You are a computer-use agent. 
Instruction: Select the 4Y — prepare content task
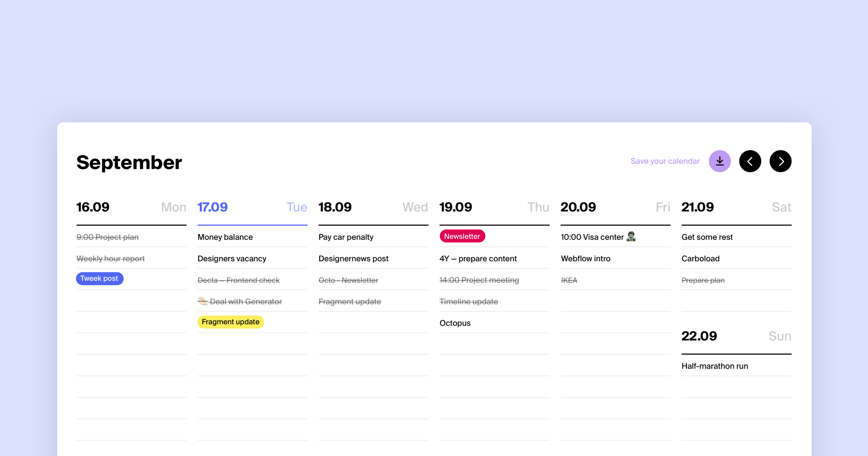click(x=478, y=258)
